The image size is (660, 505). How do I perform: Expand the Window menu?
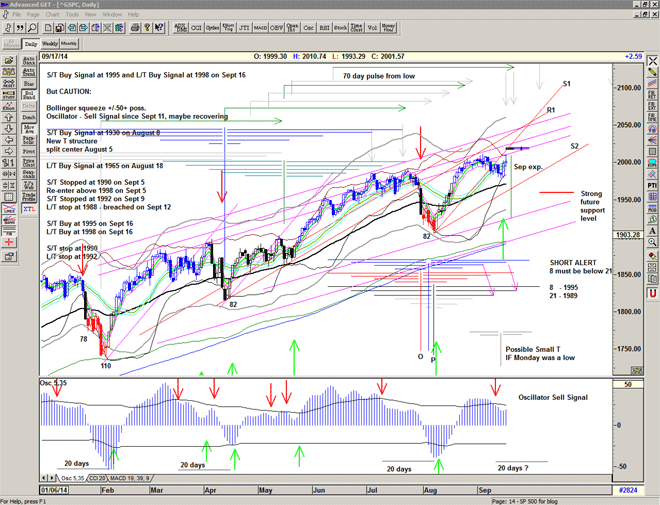pyautogui.click(x=112, y=15)
